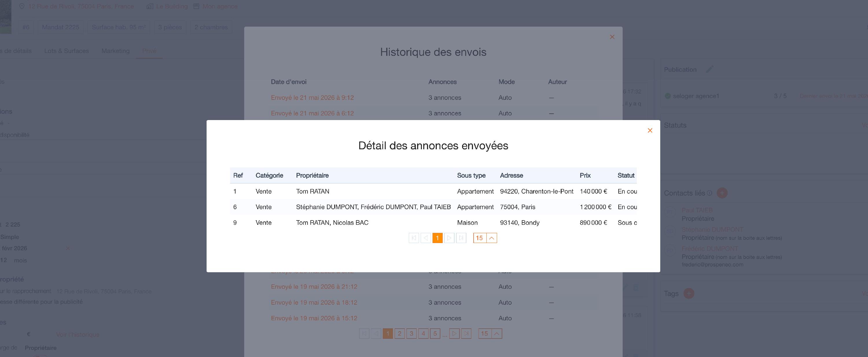Switch to the Privé tab
This screenshot has width=868, height=357.
pos(149,51)
